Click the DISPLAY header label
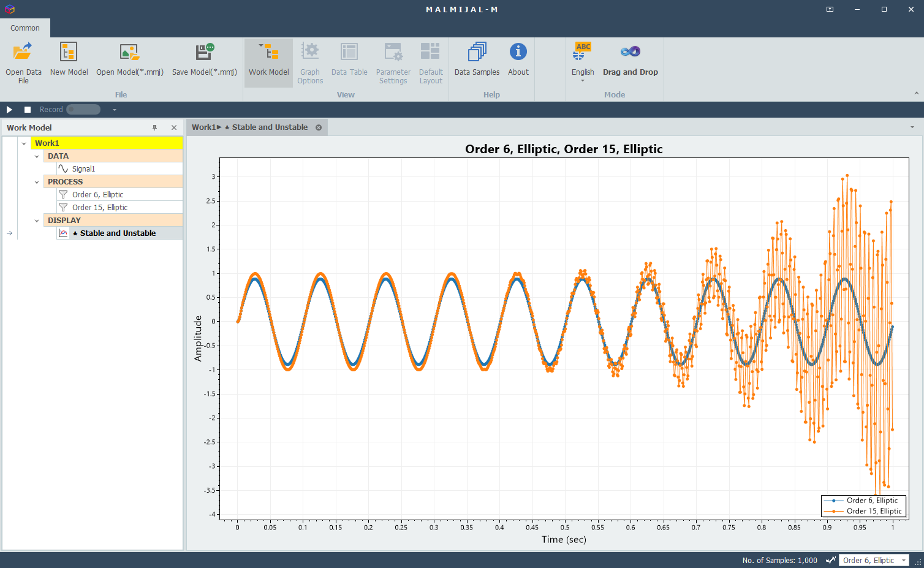This screenshot has width=924, height=568. coord(64,220)
